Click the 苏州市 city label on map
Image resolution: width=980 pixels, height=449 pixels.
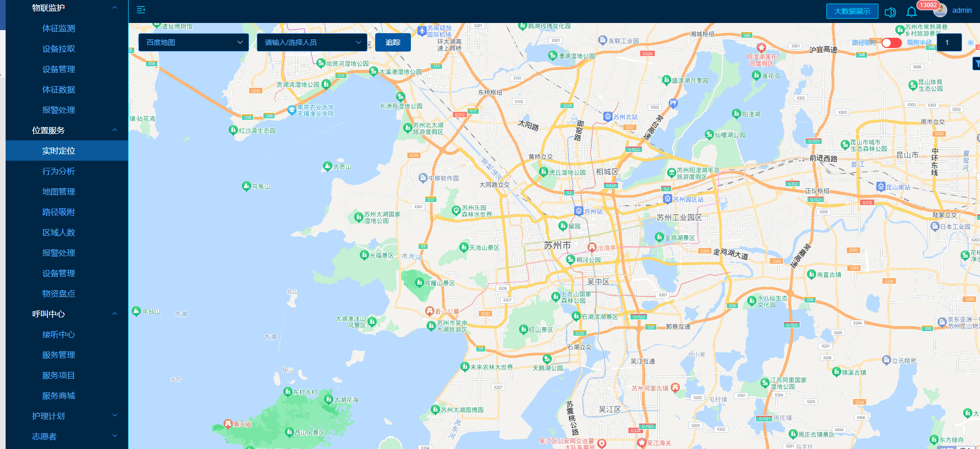click(x=557, y=245)
